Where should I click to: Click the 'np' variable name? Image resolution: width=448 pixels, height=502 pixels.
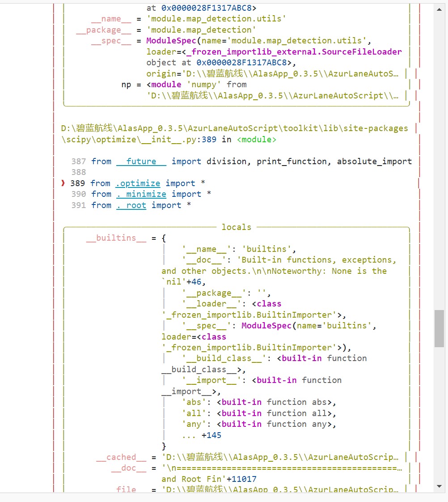[126, 85]
